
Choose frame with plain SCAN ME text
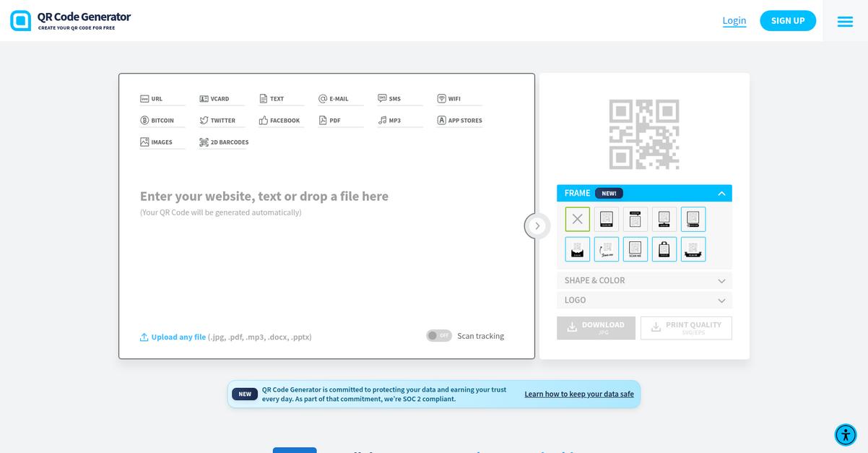tap(635, 249)
